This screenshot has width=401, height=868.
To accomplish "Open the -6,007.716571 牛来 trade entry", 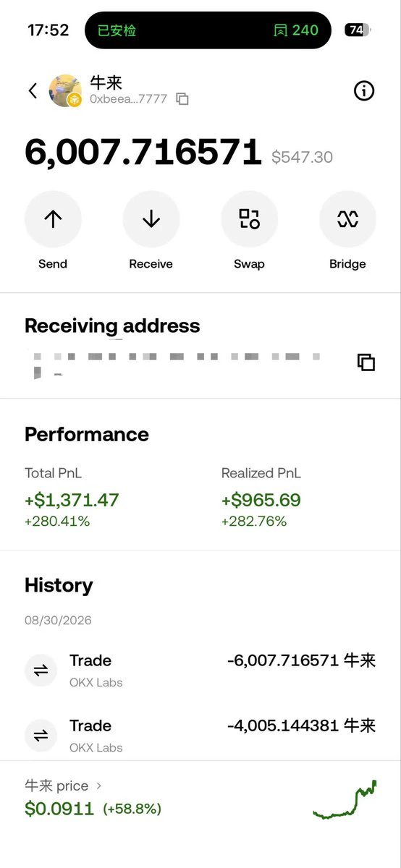I will (x=200, y=671).
